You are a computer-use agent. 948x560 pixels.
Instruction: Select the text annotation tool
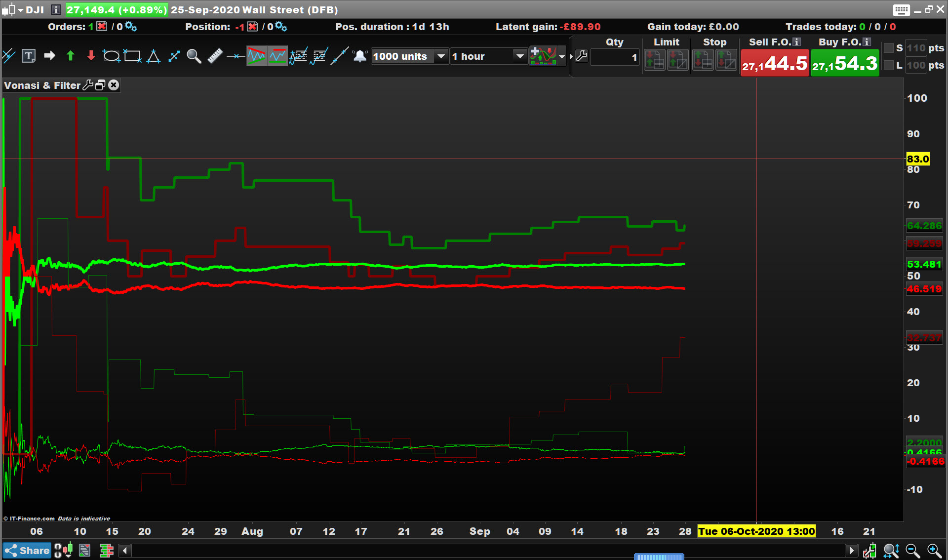click(x=29, y=56)
